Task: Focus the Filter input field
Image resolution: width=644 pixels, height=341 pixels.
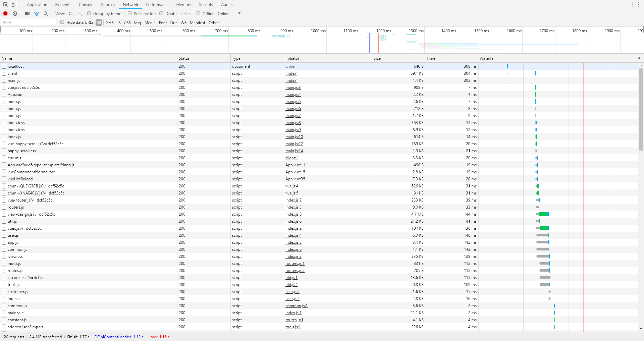Action: click(29, 22)
